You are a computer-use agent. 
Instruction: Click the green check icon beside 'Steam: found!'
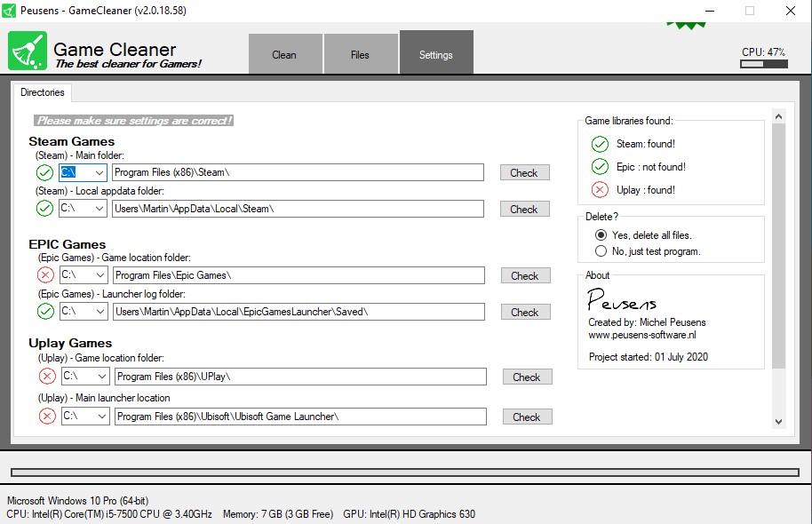tap(600, 144)
